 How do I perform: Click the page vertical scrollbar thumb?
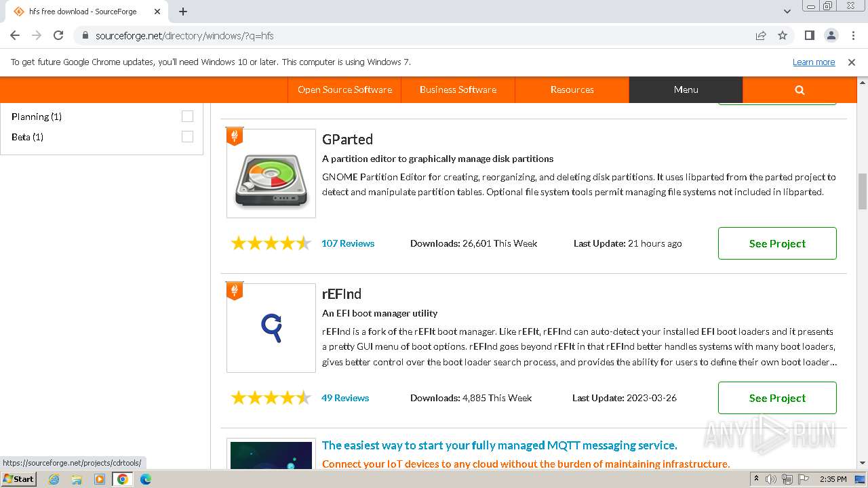[x=863, y=192]
